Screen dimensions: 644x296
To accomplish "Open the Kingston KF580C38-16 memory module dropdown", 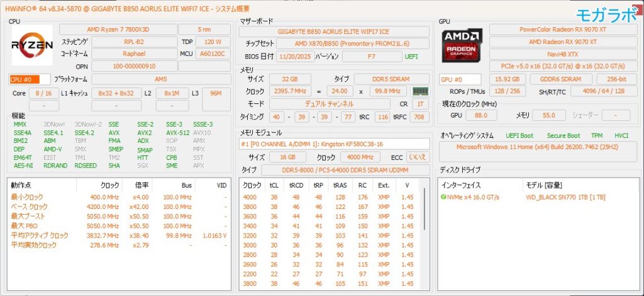I will pyautogui.click(x=335, y=144).
